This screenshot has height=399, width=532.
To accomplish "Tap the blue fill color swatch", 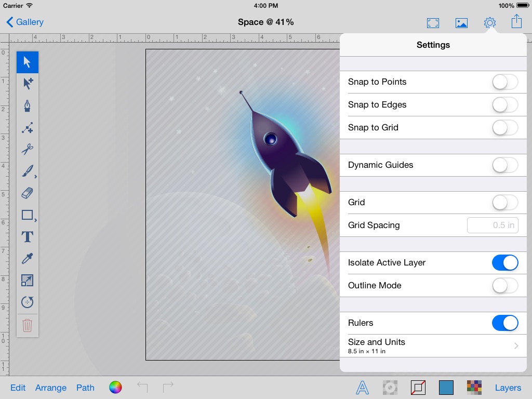I will click(446, 388).
